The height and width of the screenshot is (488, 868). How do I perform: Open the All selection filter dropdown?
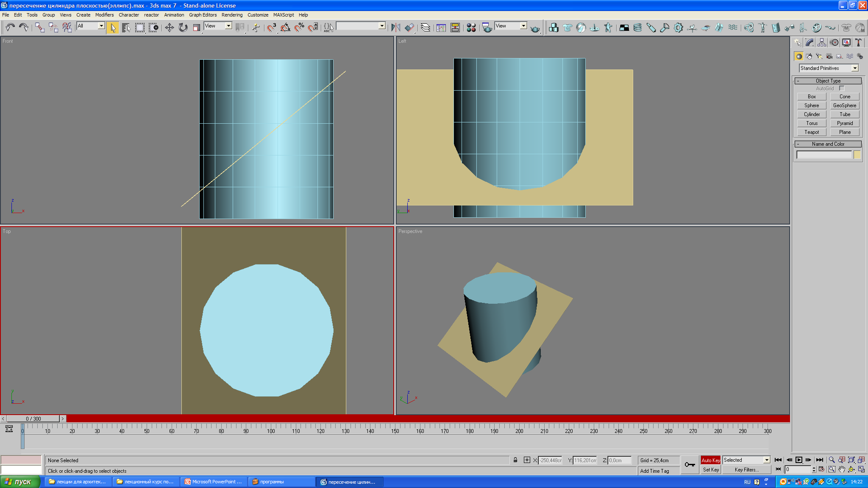tap(101, 26)
